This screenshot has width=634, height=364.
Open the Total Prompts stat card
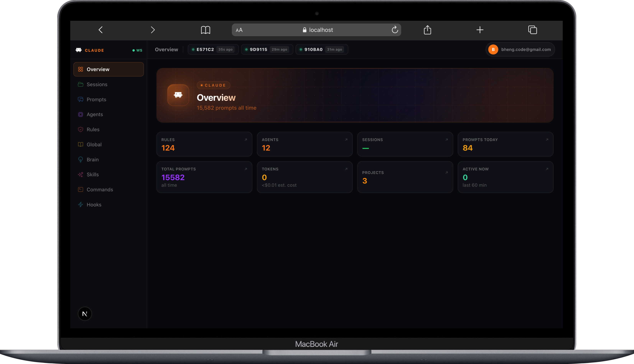pos(204,177)
